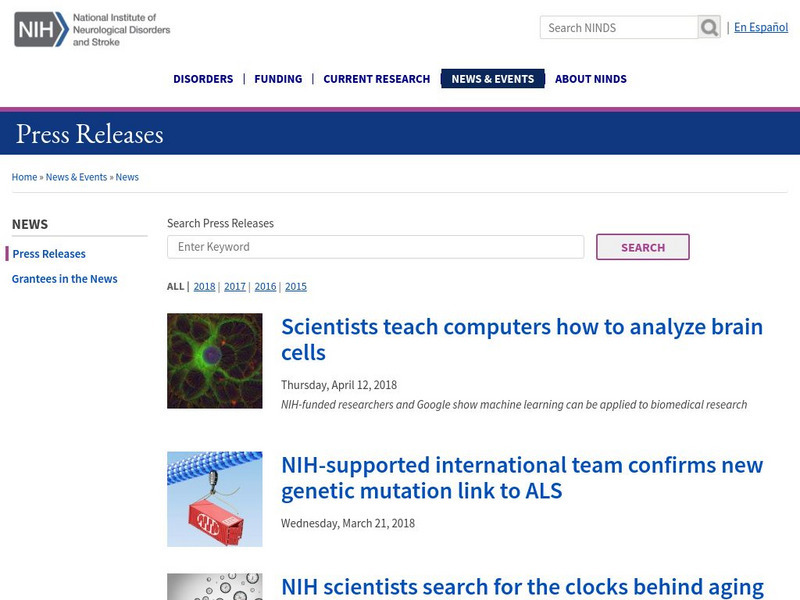800x600 pixels.
Task: Select the ALL press releases filter
Action: (x=174, y=286)
